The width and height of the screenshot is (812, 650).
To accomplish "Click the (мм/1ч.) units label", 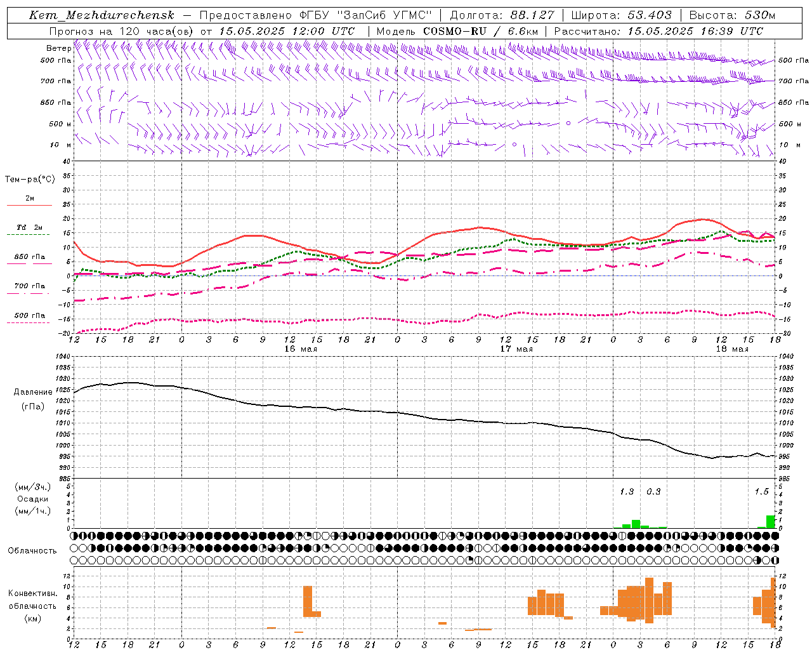I will [x=33, y=511].
